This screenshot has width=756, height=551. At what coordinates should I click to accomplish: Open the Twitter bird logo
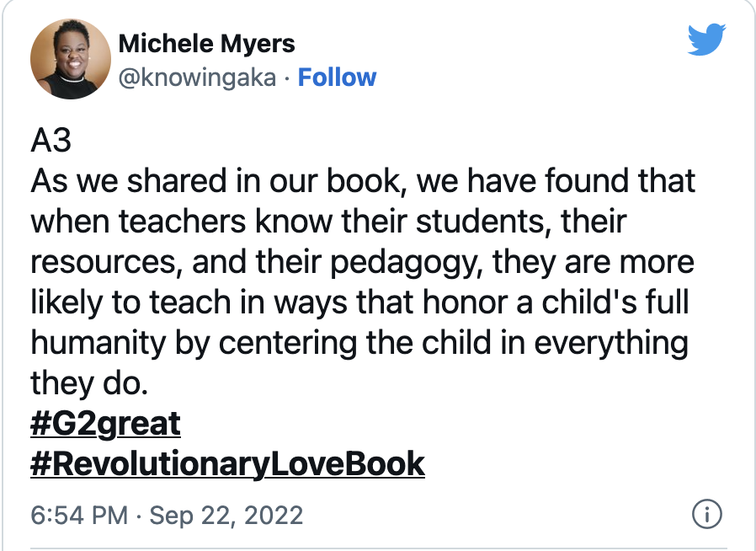click(x=706, y=39)
